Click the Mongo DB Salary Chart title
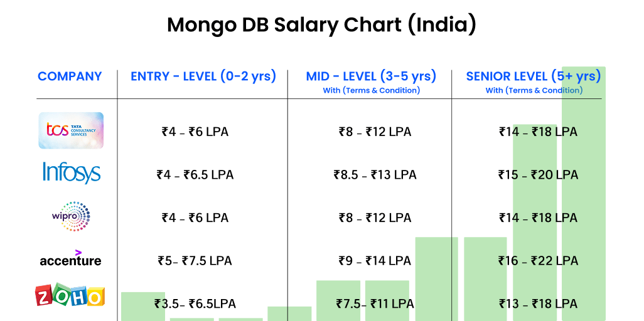Image resolution: width=644 pixels, height=321 pixels. (x=321, y=25)
